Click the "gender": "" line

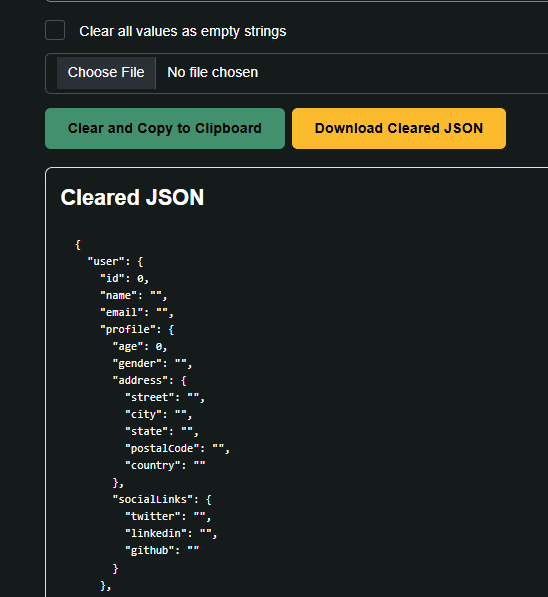coord(152,364)
